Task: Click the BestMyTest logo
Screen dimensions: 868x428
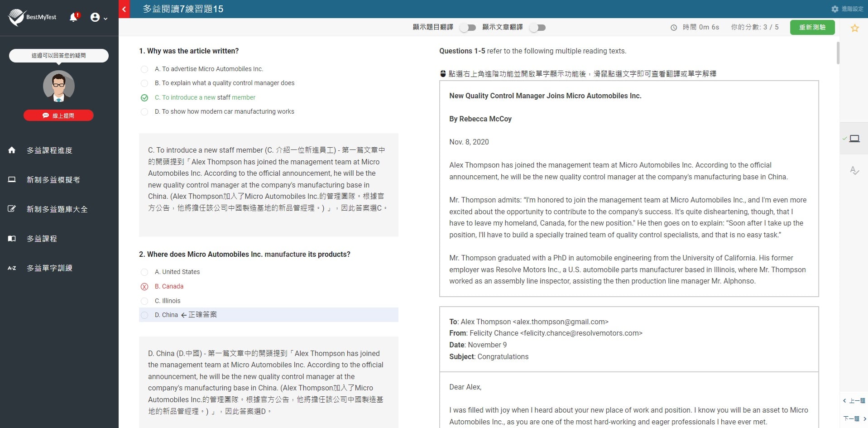Action: tap(33, 17)
